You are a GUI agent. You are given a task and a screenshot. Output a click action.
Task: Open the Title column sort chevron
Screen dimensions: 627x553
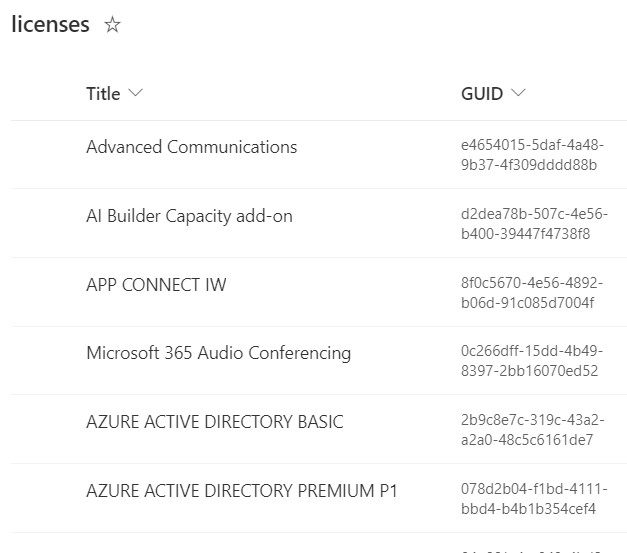(x=136, y=94)
